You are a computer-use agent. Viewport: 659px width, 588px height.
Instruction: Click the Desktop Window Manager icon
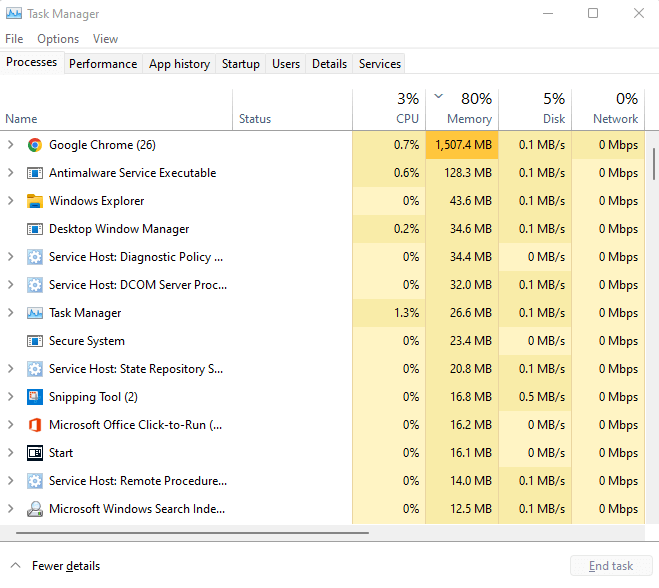coord(34,229)
